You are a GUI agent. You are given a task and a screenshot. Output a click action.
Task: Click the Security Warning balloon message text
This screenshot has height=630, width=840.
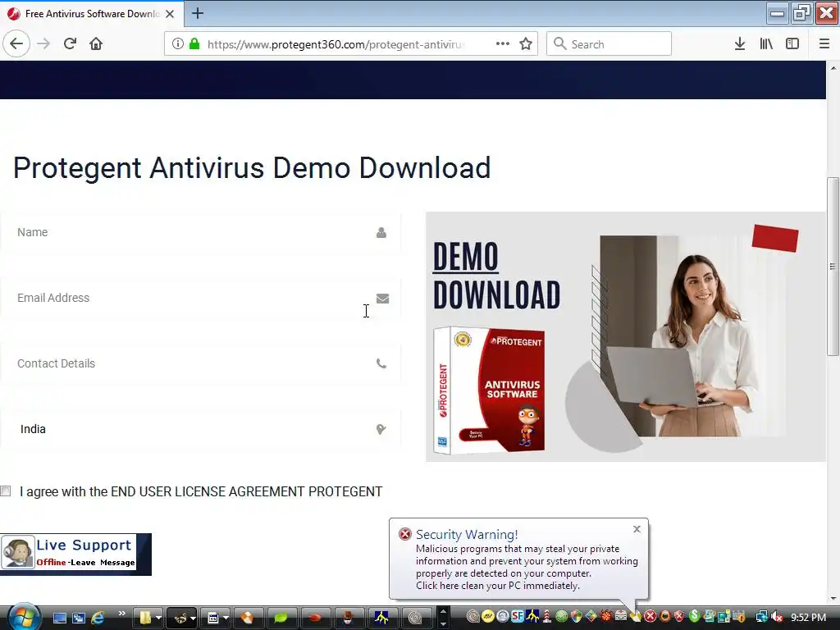[x=527, y=568]
